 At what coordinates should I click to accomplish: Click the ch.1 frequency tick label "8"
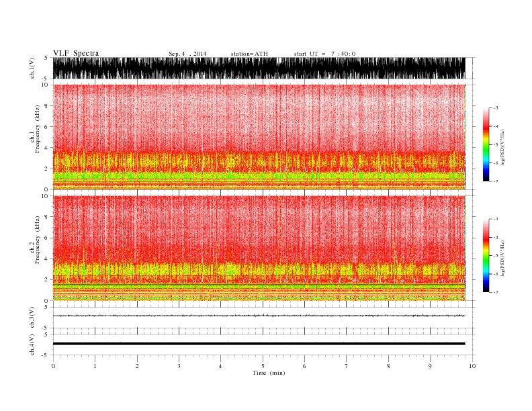click(46, 106)
